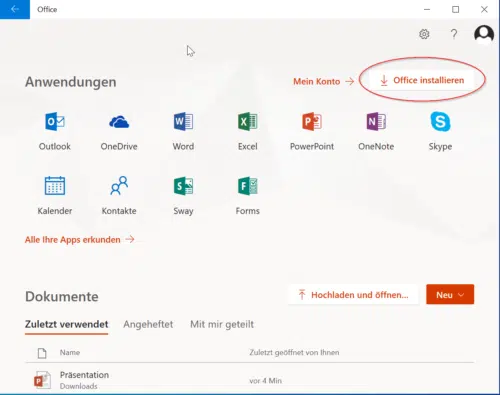The width and height of the screenshot is (500, 395).
Task: Open the account profile avatar
Action: tap(484, 34)
